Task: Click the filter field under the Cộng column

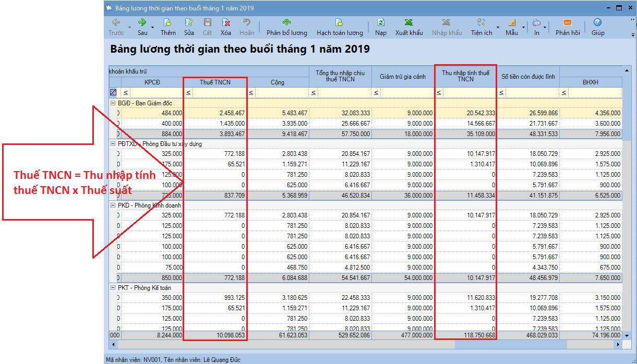Action: pos(281,93)
